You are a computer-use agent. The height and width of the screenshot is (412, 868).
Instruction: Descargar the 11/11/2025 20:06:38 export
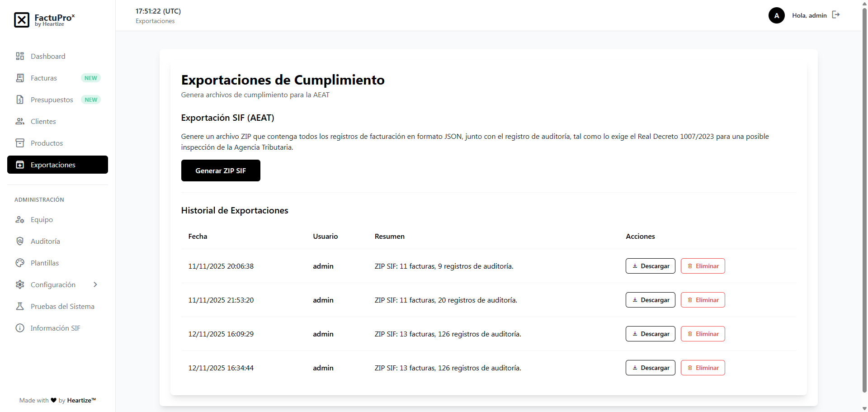tap(650, 266)
